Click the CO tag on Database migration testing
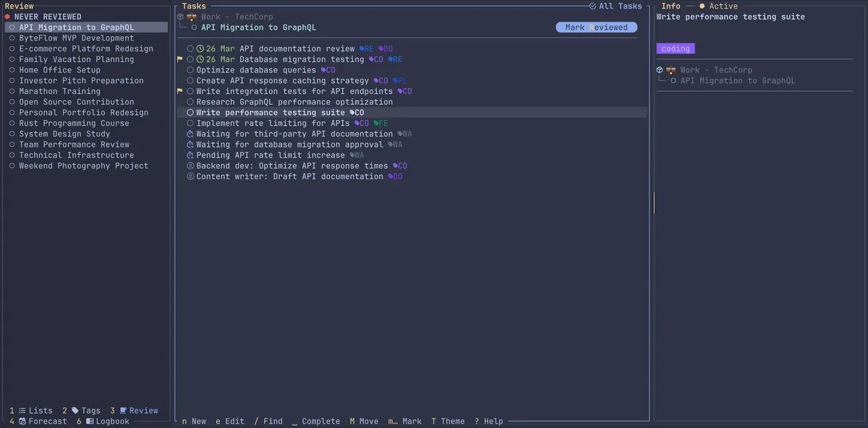This screenshot has width=868, height=428. (376, 59)
